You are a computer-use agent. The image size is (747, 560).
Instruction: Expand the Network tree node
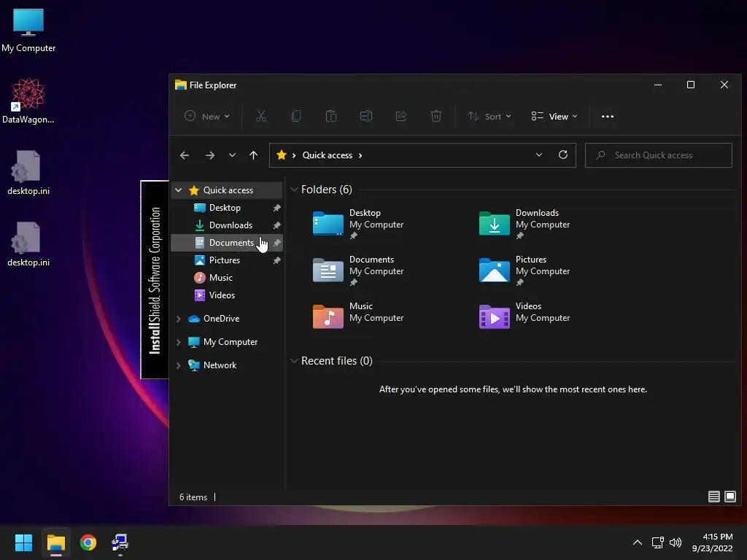tap(178, 365)
